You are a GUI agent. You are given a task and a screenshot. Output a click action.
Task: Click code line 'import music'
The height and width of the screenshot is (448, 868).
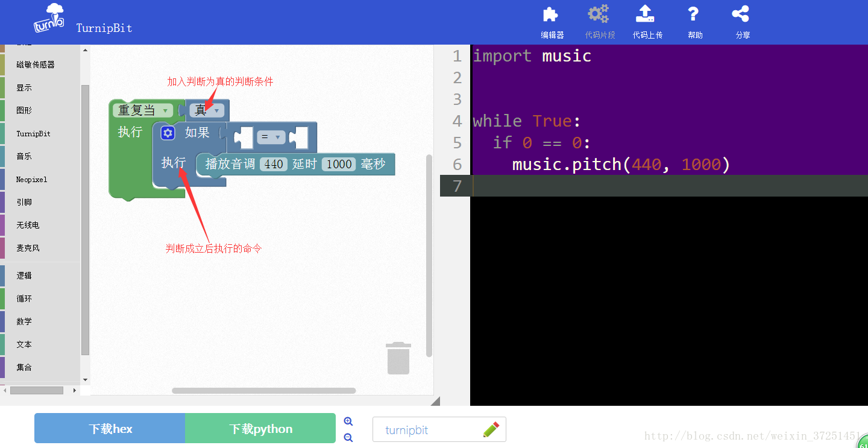[x=532, y=56]
